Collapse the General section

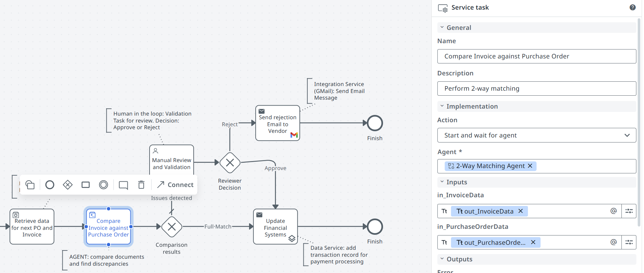coord(442,27)
